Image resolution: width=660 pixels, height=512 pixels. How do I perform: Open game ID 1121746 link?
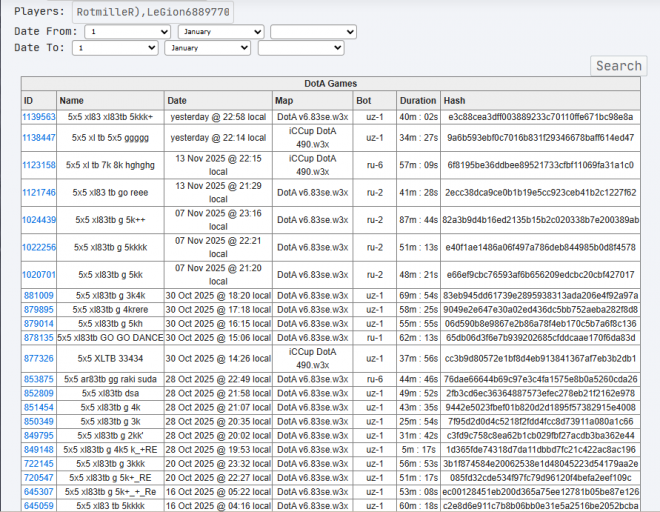click(x=39, y=192)
